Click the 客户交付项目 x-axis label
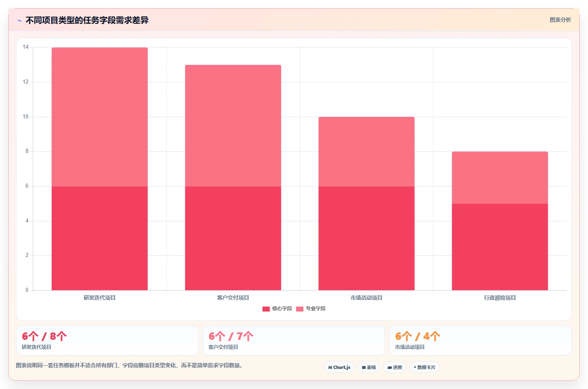The width and height of the screenshot is (588, 389). 233,298
